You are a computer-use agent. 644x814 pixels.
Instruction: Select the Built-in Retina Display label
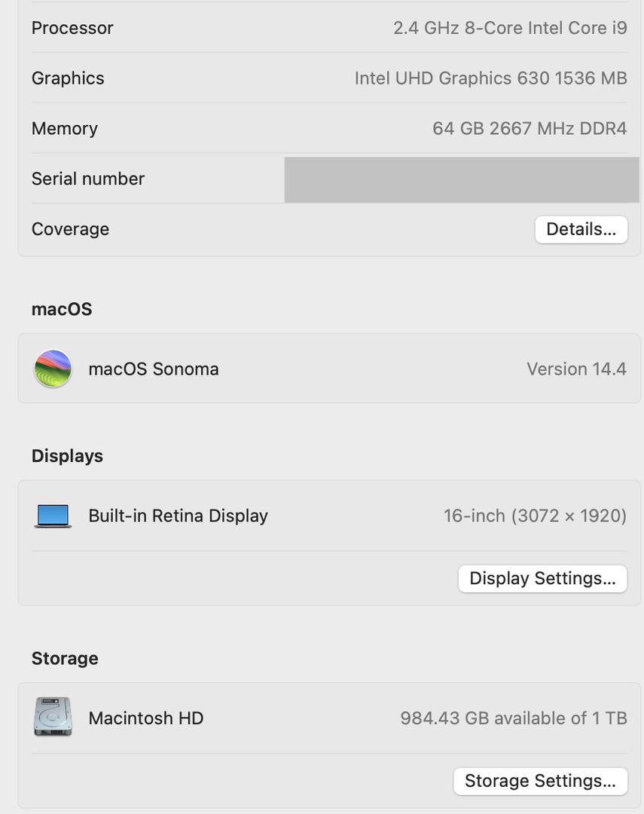pyautogui.click(x=178, y=516)
